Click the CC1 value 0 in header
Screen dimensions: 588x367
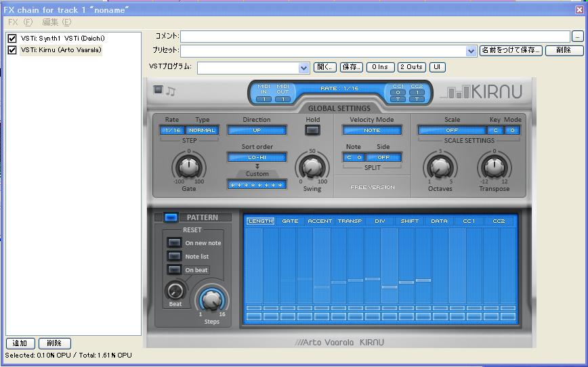(398, 93)
